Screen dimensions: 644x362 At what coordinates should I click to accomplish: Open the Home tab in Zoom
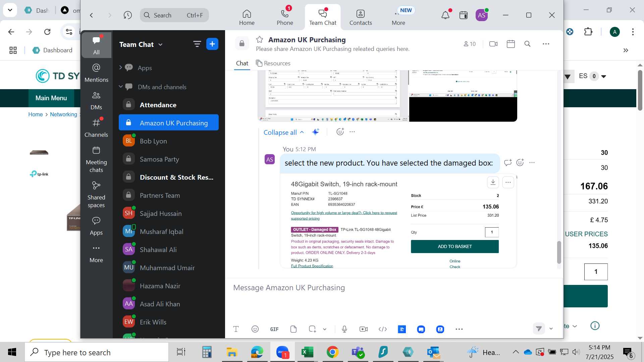point(247,17)
